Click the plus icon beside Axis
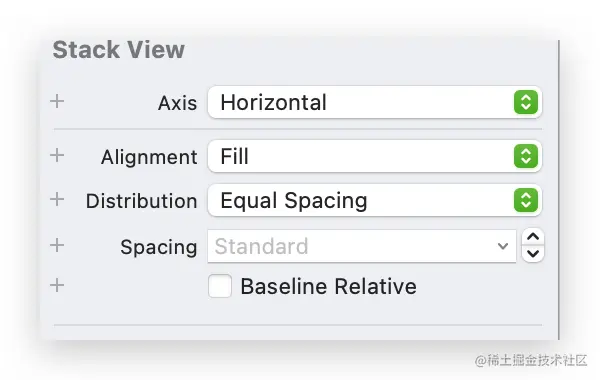600x380 pixels. click(x=57, y=102)
